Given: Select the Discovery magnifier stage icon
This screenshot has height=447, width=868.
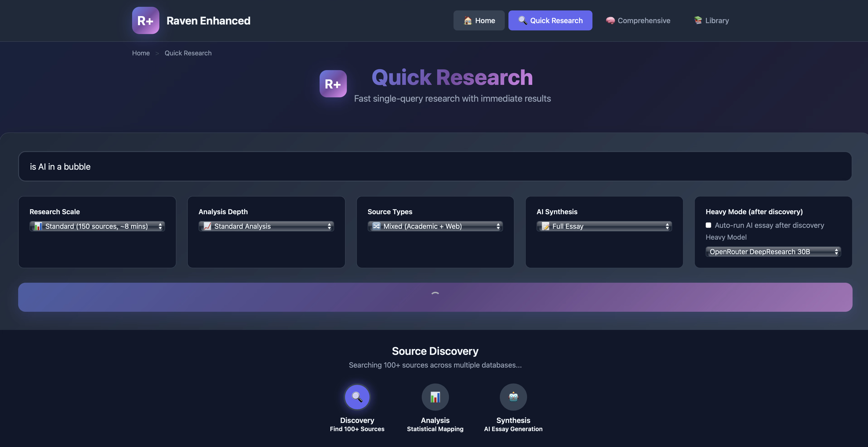Looking at the screenshot, I should [357, 397].
